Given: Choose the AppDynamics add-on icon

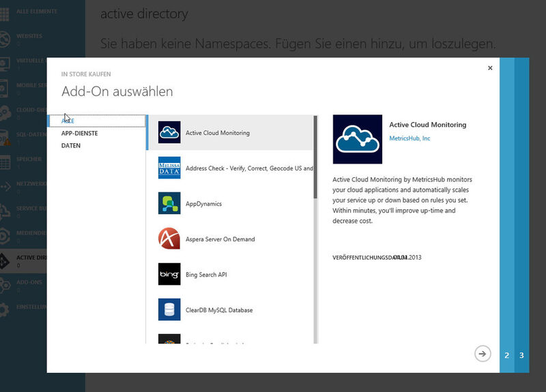Looking at the screenshot, I should [x=169, y=203].
